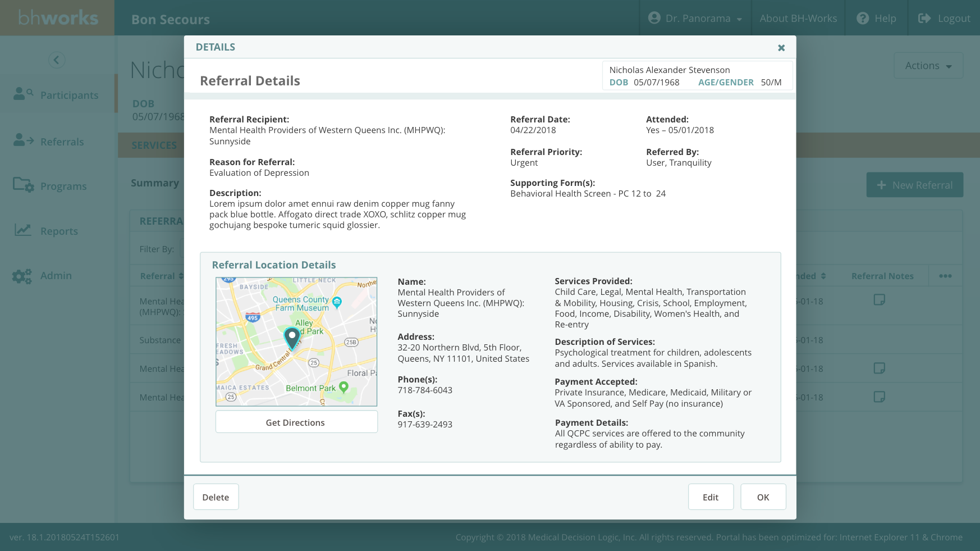Image resolution: width=980 pixels, height=551 pixels.
Task: Confirm with the OK button
Action: (763, 497)
